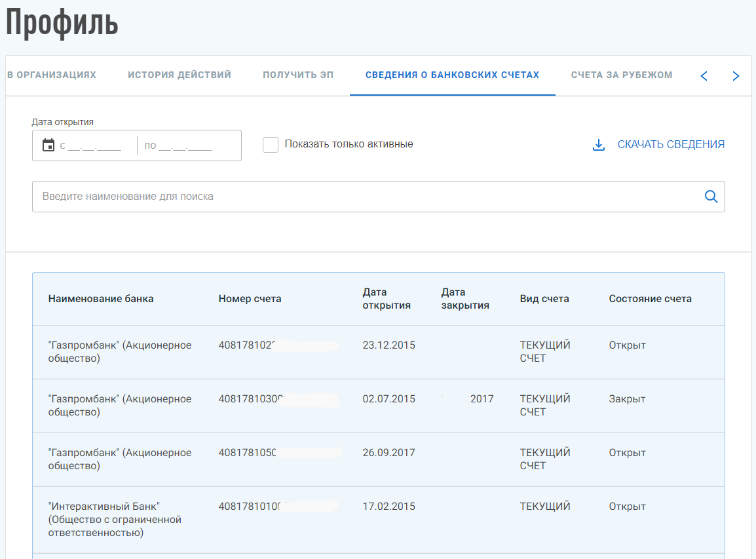756x559 pixels.
Task: Click the 'Номер счета' column header
Action: (250, 299)
